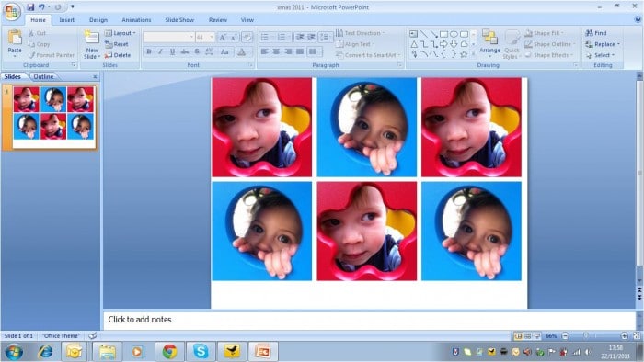Viewport: 644px width, 362px height.
Task: Click the Undo icon in Quick Access Toolbar
Action: [41, 7]
